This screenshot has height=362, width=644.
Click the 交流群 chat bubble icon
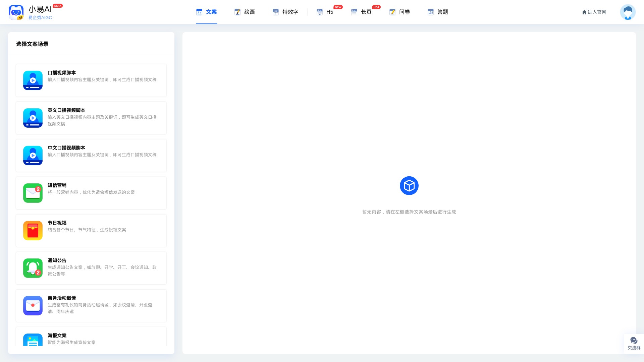[634, 341]
